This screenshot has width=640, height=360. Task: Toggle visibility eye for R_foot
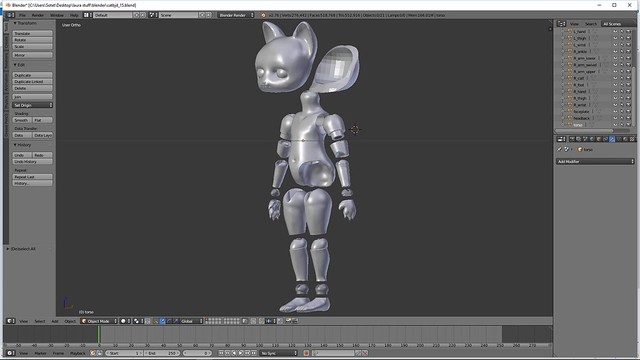615,85
